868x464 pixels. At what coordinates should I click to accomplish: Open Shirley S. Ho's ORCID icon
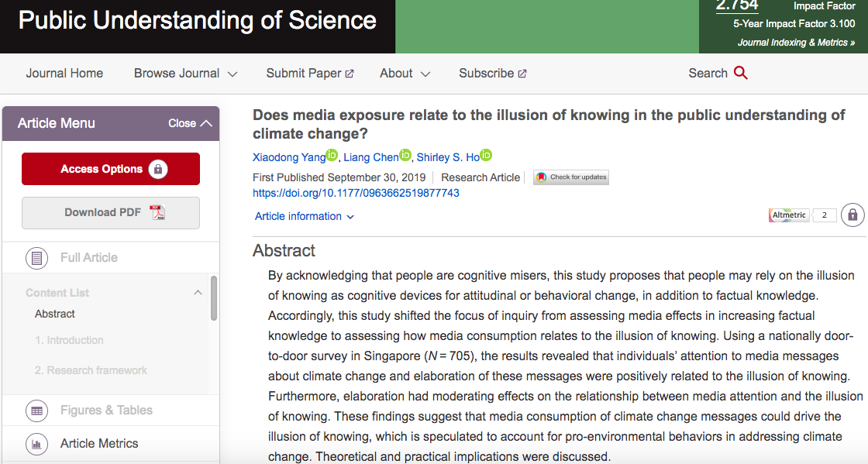point(486,156)
